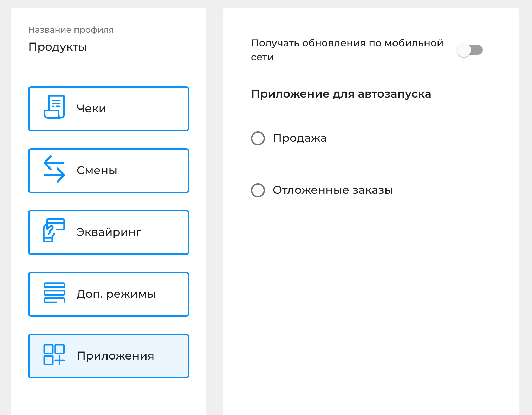The height and width of the screenshot is (415, 532).
Task: Click the Отложенные заказы option label
Action: pos(333,190)
